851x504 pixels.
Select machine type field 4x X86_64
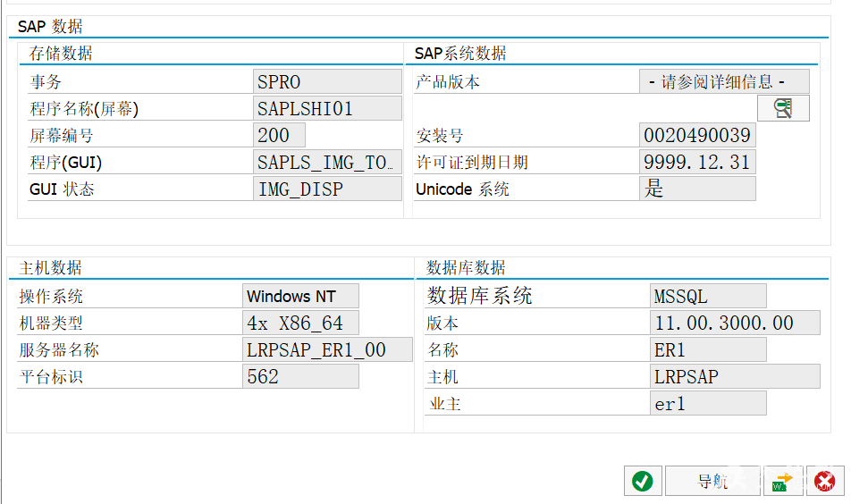300,323
